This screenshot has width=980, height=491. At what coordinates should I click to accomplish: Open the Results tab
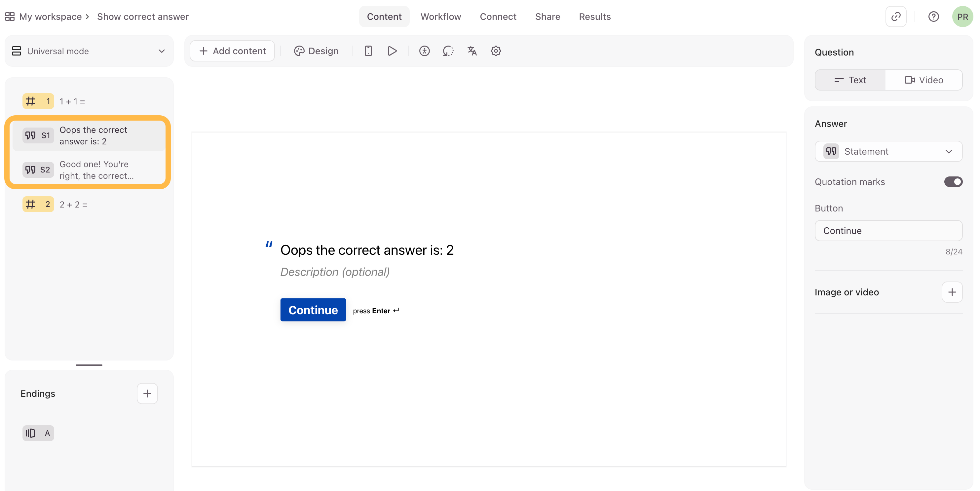[x=595, y=17]
